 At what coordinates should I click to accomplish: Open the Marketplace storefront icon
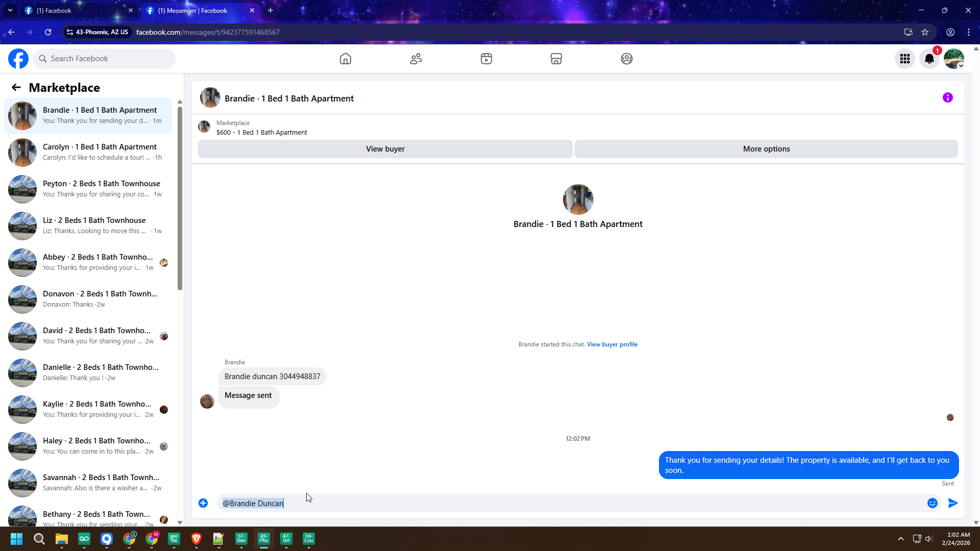(556, 59)
